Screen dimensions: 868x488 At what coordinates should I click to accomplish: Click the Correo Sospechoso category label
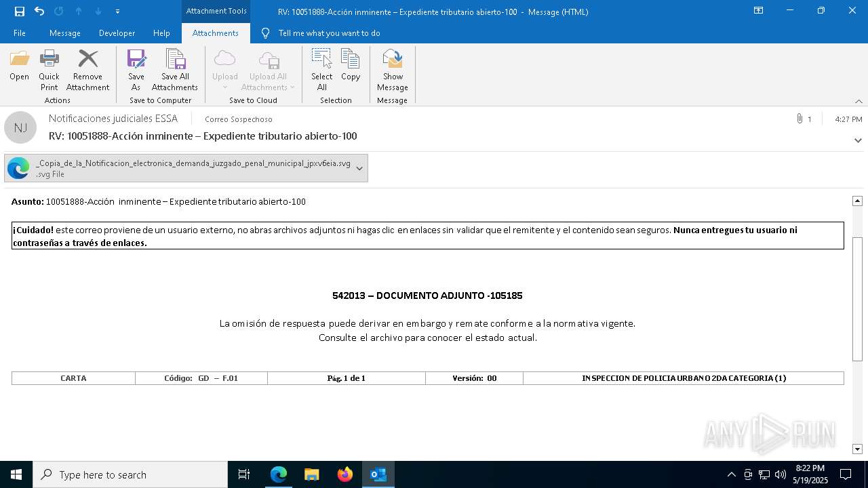point(239,119)
